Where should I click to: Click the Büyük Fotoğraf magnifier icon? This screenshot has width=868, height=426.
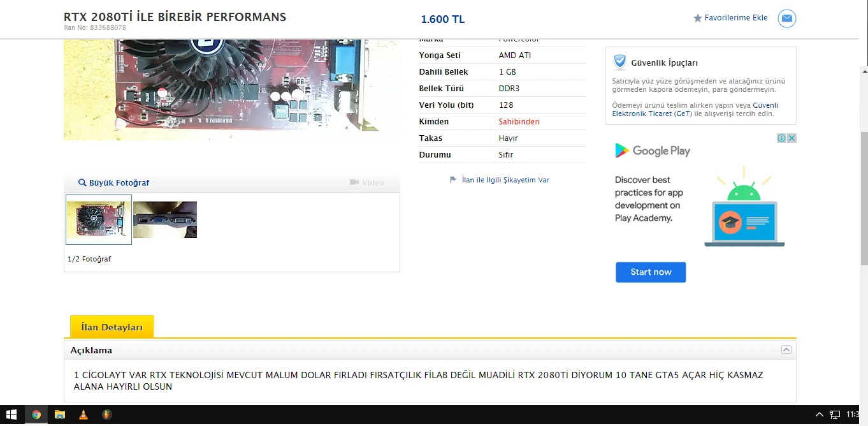[x=82, y=182]
